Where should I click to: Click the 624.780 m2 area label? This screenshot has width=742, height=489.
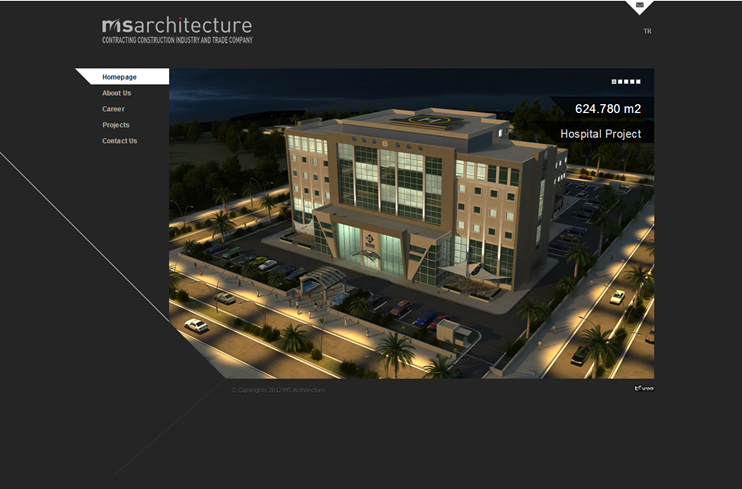pyautogui.click(x=607, y=109)
